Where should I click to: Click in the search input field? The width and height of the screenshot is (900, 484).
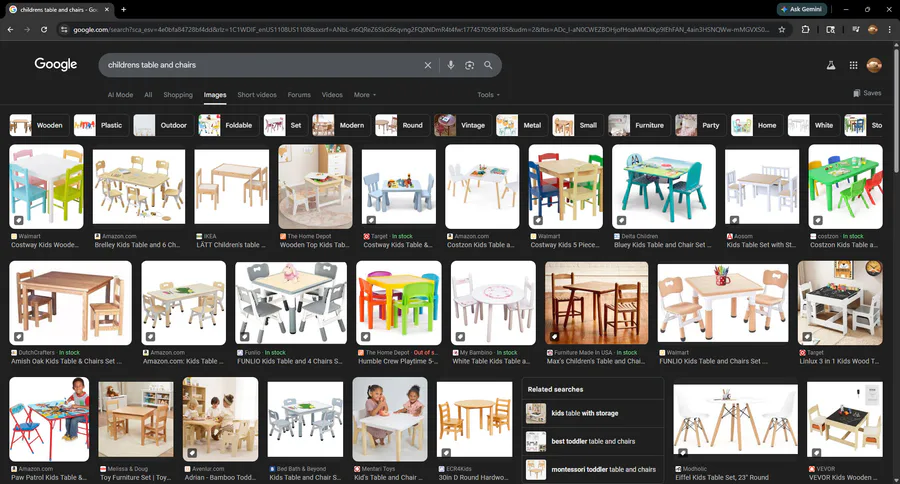(x=261, y=65)
